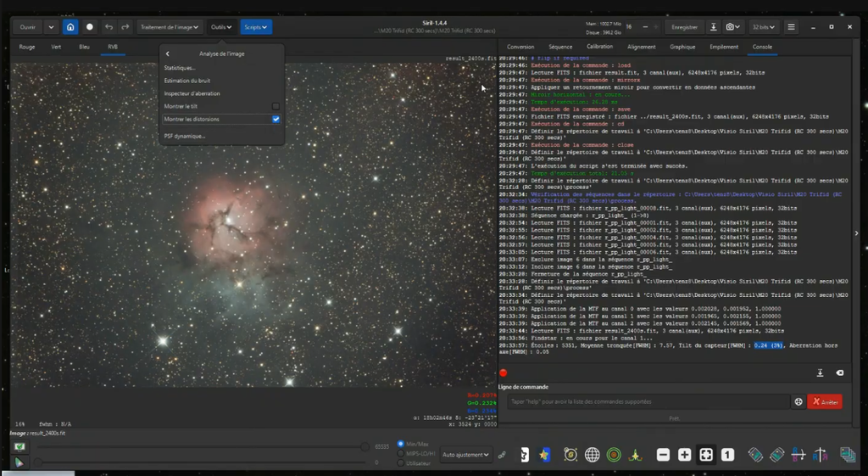The width and height of the screenshot is (868, 476).
Task: Go back from Analyse de l'image submenu
Action: (167, 53)
